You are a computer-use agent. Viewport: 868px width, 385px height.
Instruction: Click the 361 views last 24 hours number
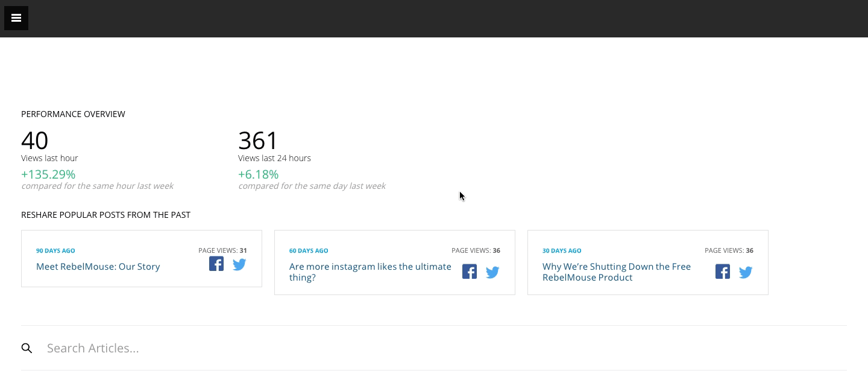point(258,141)
